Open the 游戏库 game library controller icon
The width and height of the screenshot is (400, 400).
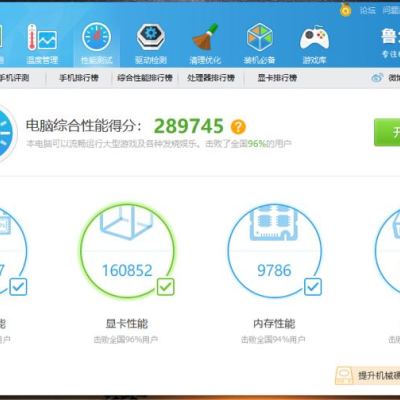point(314,43)
